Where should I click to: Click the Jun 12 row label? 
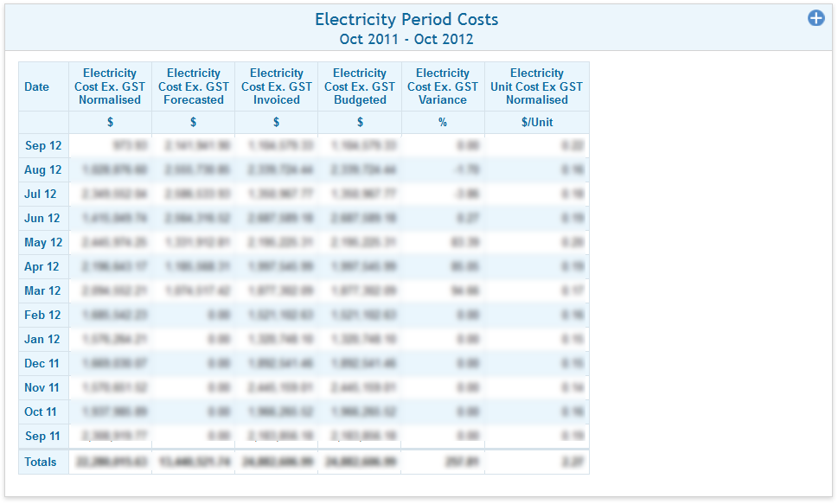coord(42,218)
